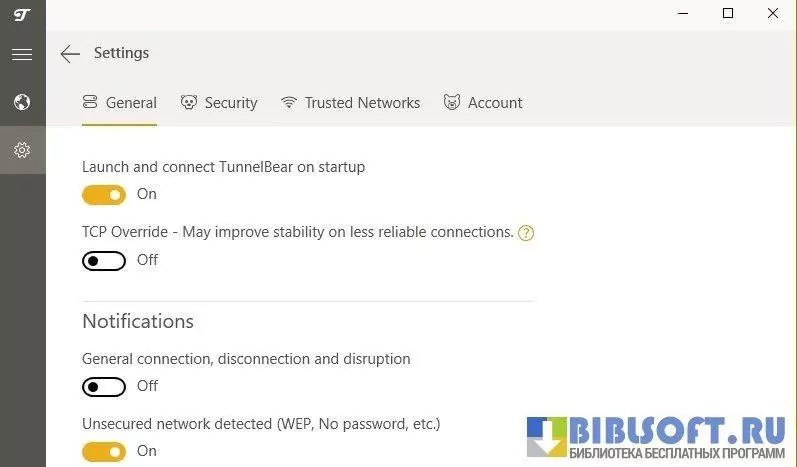Open the hamburger menu

[22, 55]
